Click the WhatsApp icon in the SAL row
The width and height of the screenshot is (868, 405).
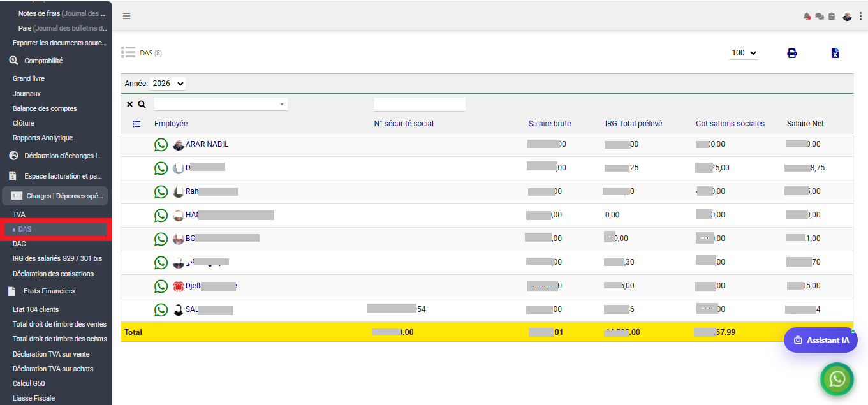tap(161, 310)
